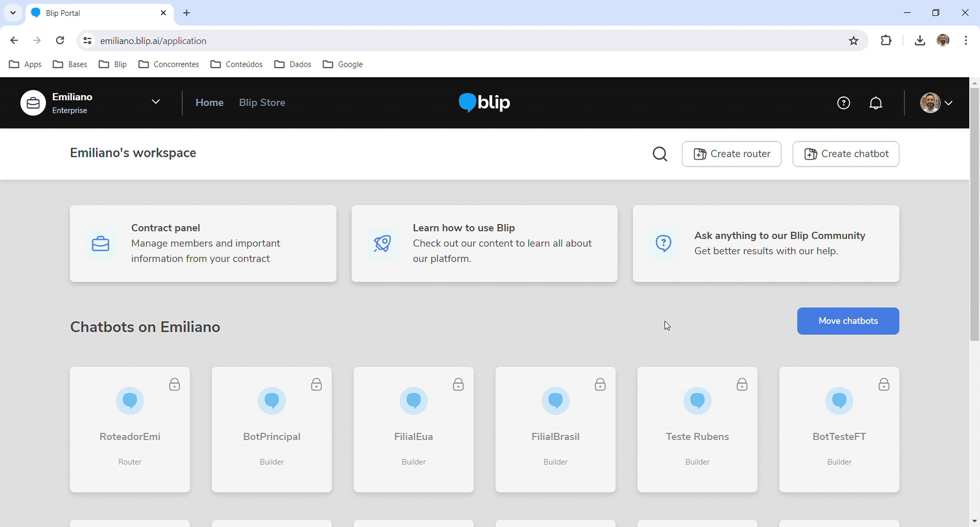
Task: Click the Blip Community question icon
Action: click(x=664, y=244)
